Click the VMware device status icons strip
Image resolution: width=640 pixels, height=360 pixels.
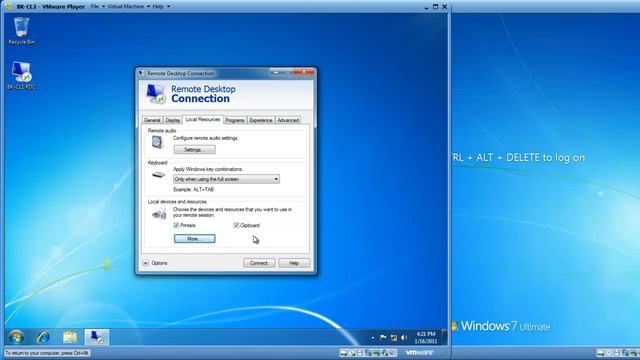[367, 353]
